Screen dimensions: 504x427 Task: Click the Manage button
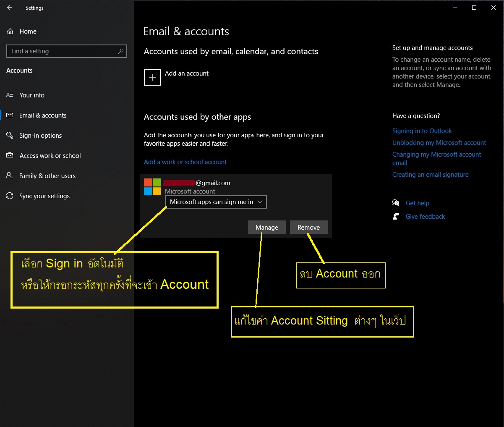pyautogui.click(x=266, y=227)
